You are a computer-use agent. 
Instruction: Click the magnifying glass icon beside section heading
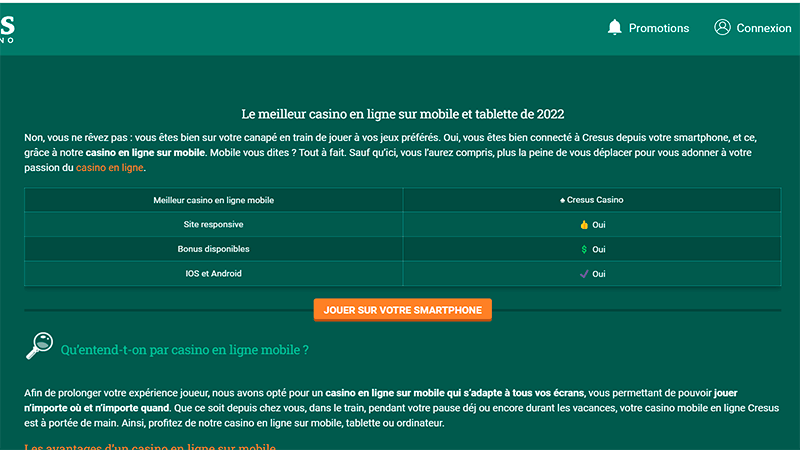pyautogui.click(x=39, y=346)
